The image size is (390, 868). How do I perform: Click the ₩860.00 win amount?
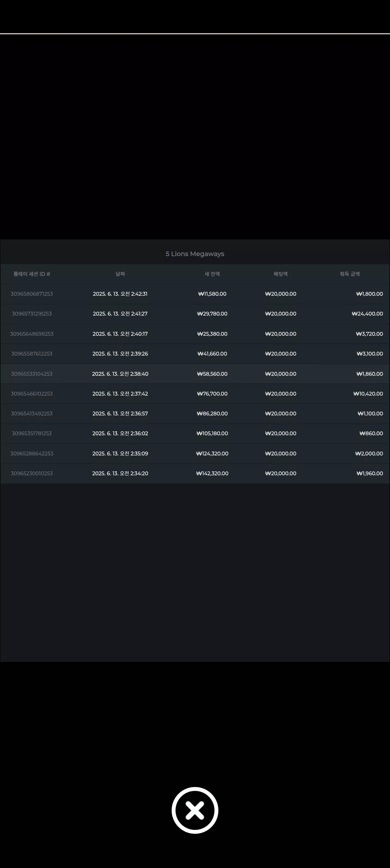point(371,433)
